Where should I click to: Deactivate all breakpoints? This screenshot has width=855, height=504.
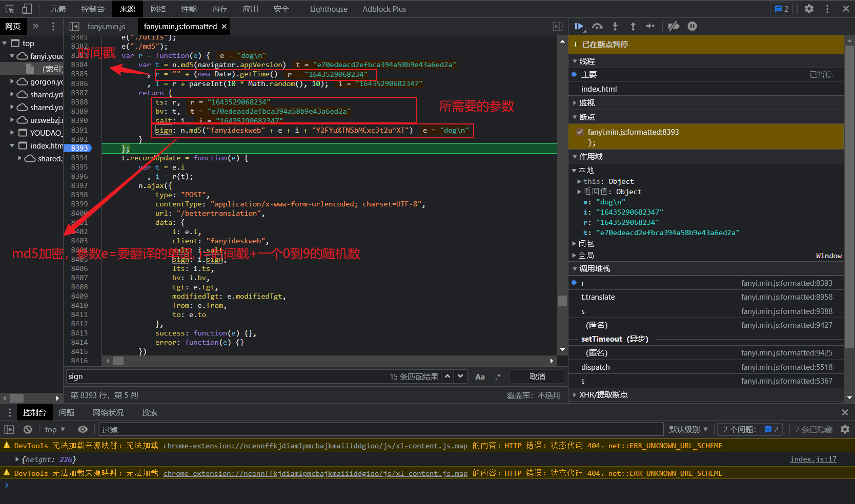click(674, 26)
